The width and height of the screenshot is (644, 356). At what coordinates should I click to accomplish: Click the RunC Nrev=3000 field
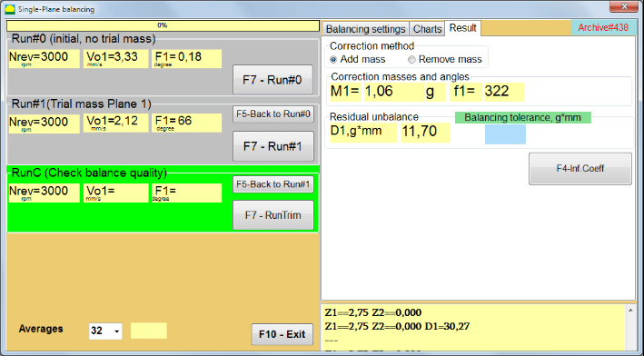[45, 193]
